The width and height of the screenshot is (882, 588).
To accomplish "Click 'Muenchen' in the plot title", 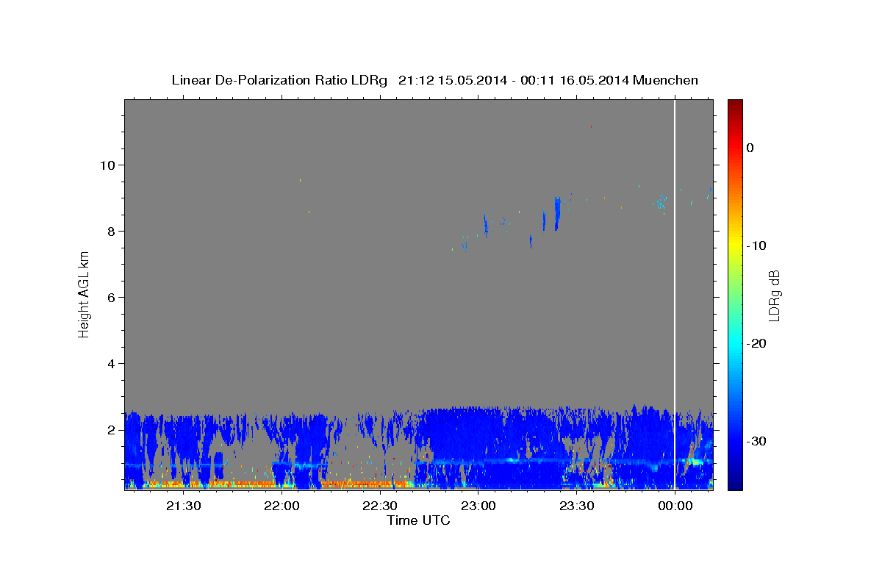I will (666, 80).
